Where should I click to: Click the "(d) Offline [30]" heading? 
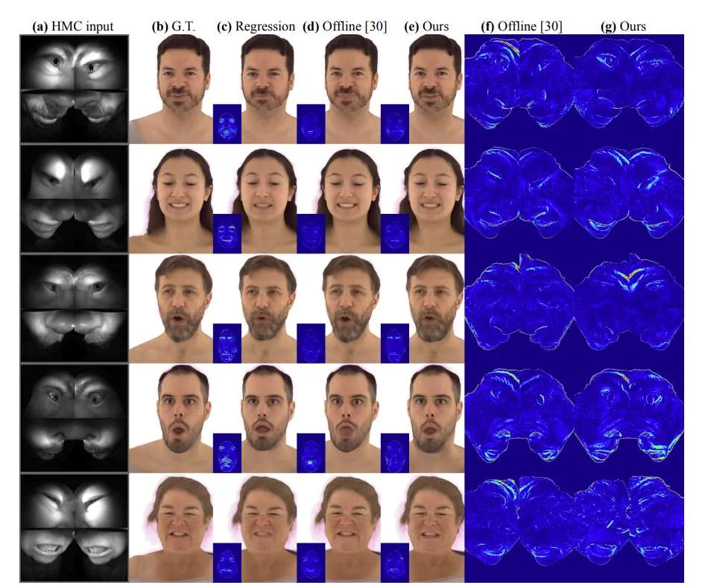345,27
